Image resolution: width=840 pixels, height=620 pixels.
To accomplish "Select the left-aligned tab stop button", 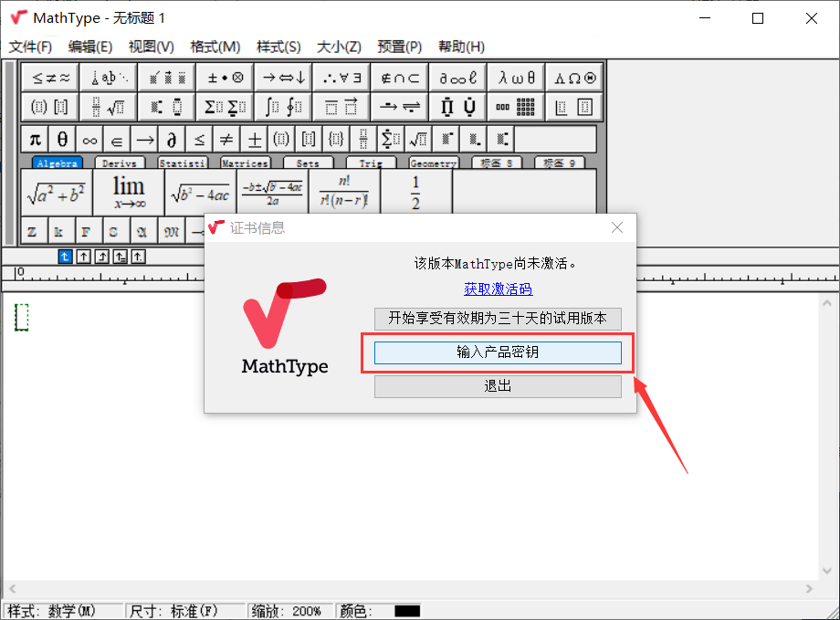I will [66, 257].
